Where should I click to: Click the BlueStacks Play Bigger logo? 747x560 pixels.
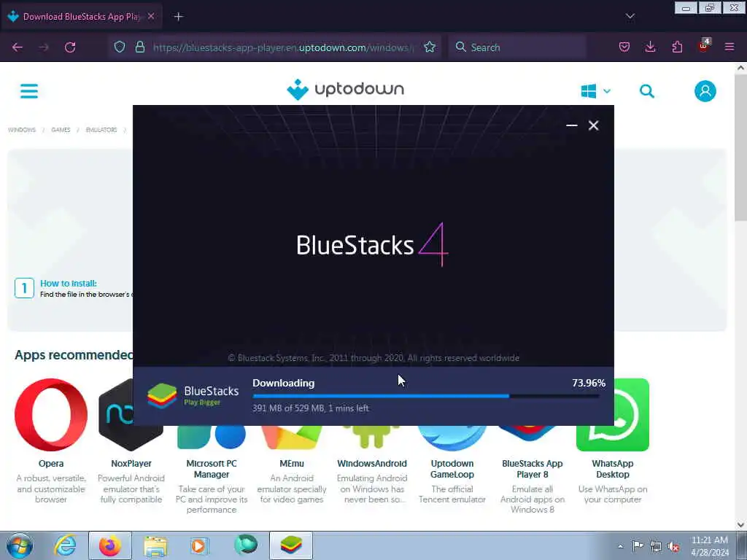193,396
